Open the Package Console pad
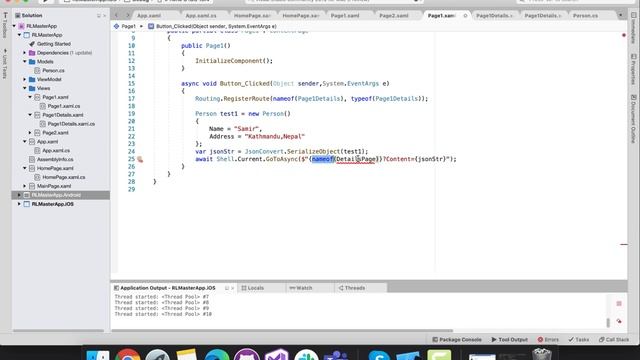Image resolution: width=640 pixels, height=360 pixels. [457, 340]
